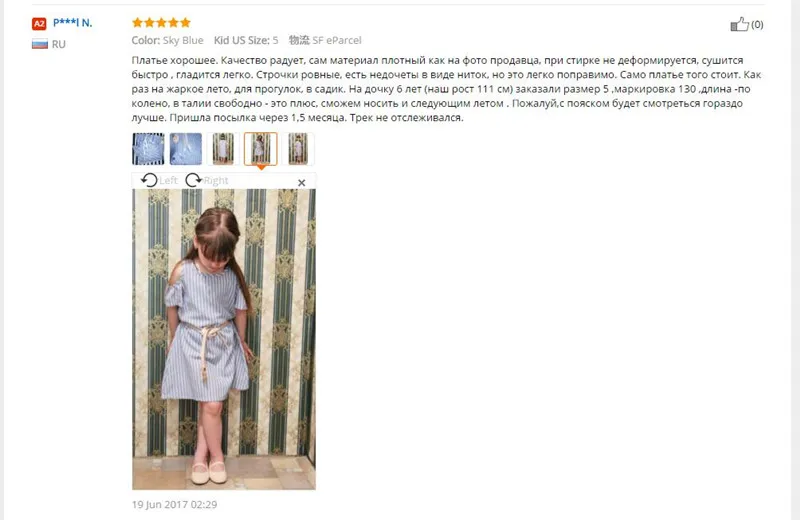Viewport: 800px width, 520px height.
Task: Close the enlarged review photo viewer
Action: pos(302,182)
